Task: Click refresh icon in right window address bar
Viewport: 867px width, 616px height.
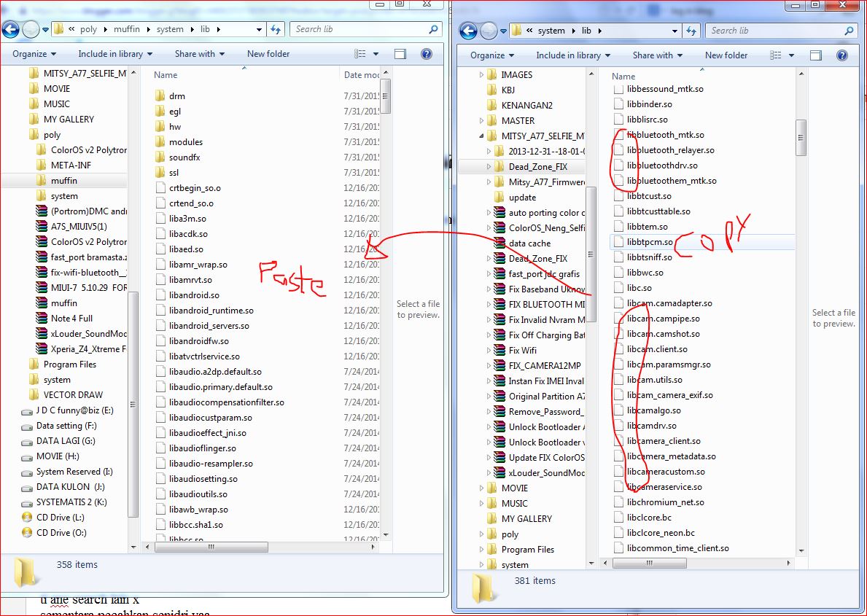Action: pos(691,31)
